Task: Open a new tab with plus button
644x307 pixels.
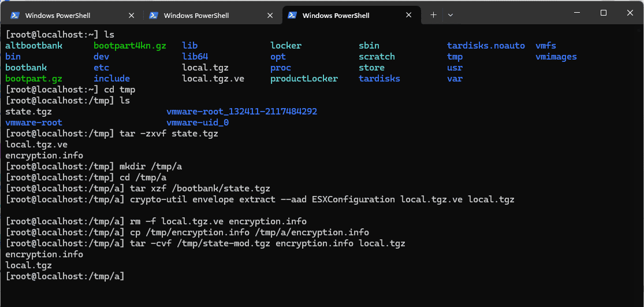Action: [433, 15]
